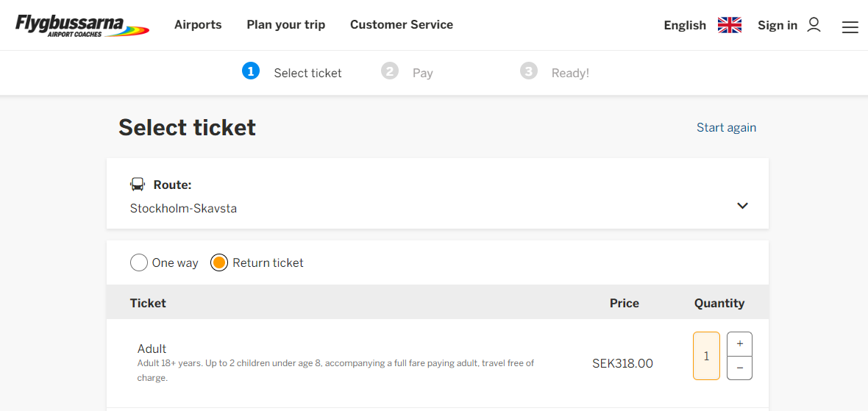Click step 1 circle in progress bar
Viewport: 868px width, 411px height.
tap(251, 71)
